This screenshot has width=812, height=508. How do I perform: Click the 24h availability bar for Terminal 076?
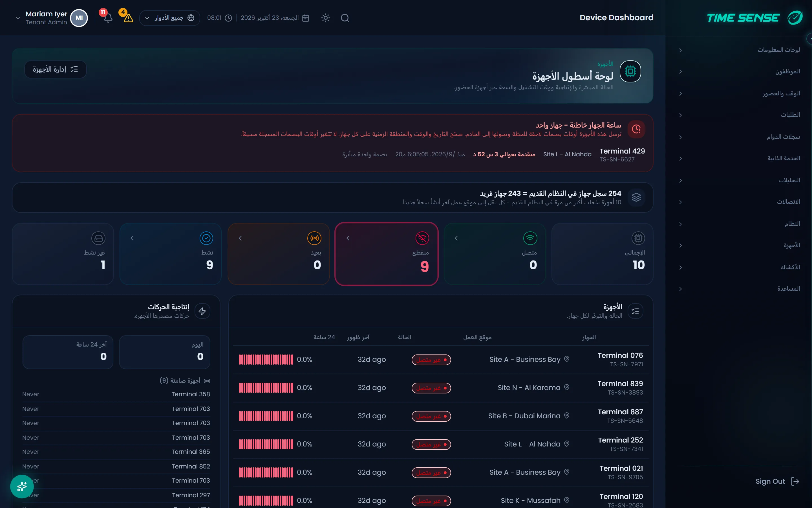266,360
